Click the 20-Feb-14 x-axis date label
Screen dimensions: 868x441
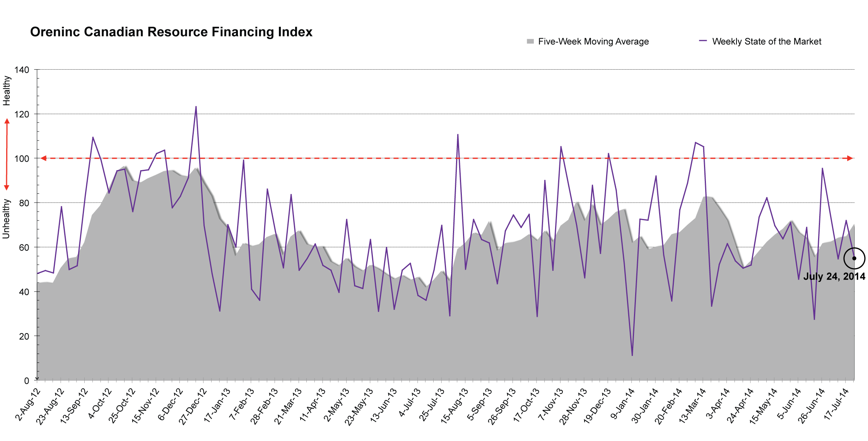(x=669, y=407)
